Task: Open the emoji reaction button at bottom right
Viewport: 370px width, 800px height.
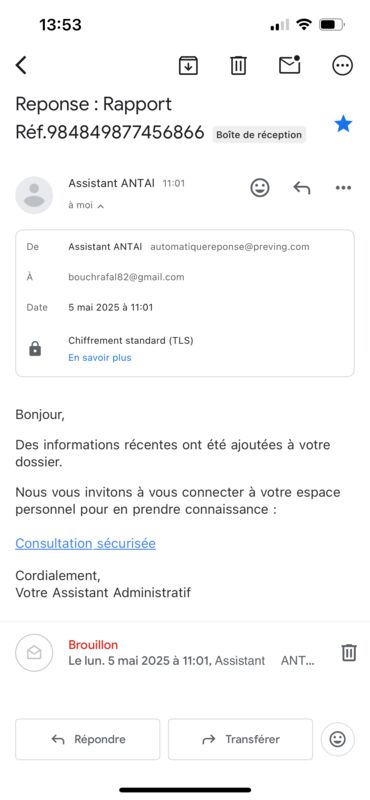Action: [x=337, y=739]
